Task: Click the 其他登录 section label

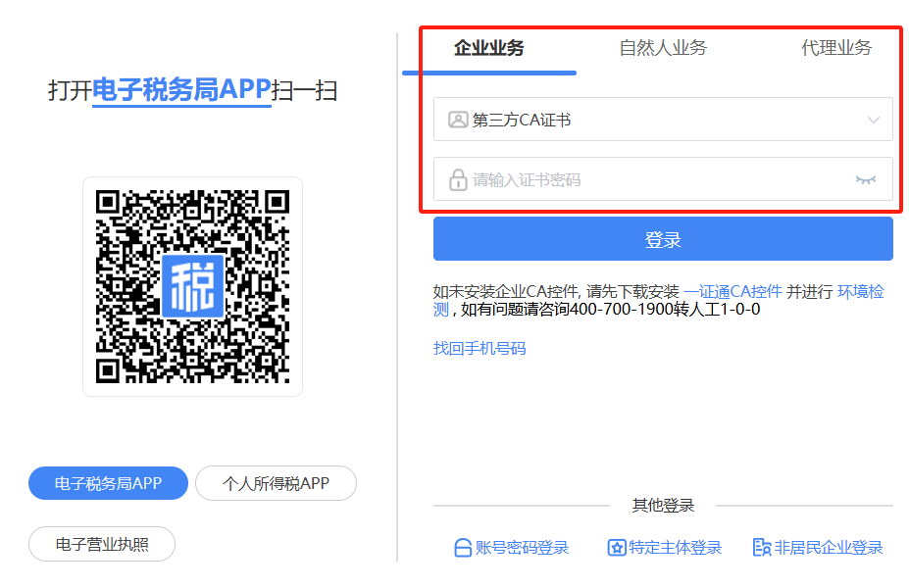Action: [x=663, y=505]
